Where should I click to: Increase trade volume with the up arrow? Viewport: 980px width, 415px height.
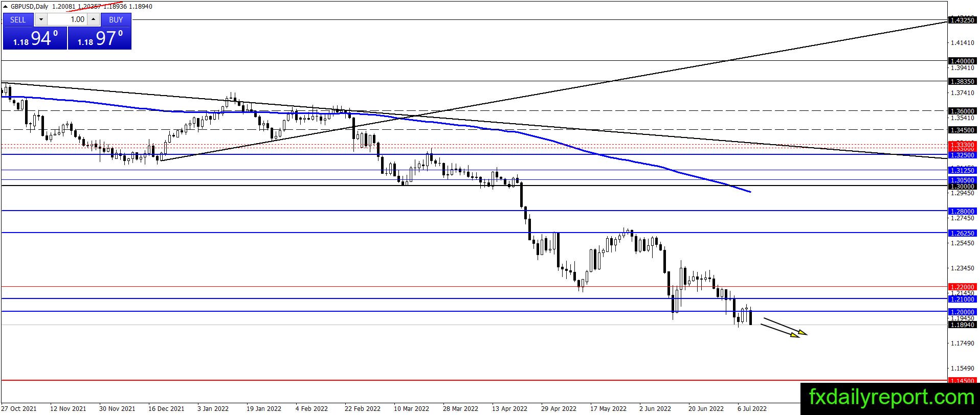click(94, 19)
